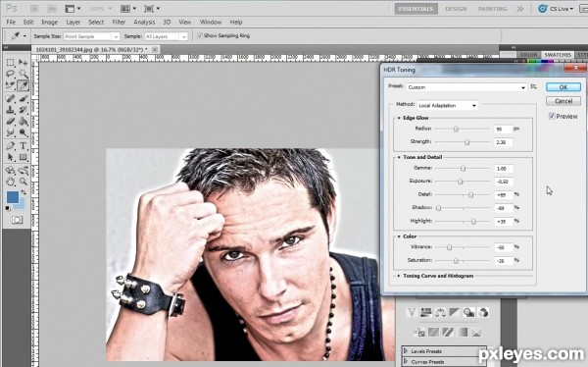Open HDR Toning preset options icon
The image size is (588, 367).
pyautogui.click(x=534, y=86)
